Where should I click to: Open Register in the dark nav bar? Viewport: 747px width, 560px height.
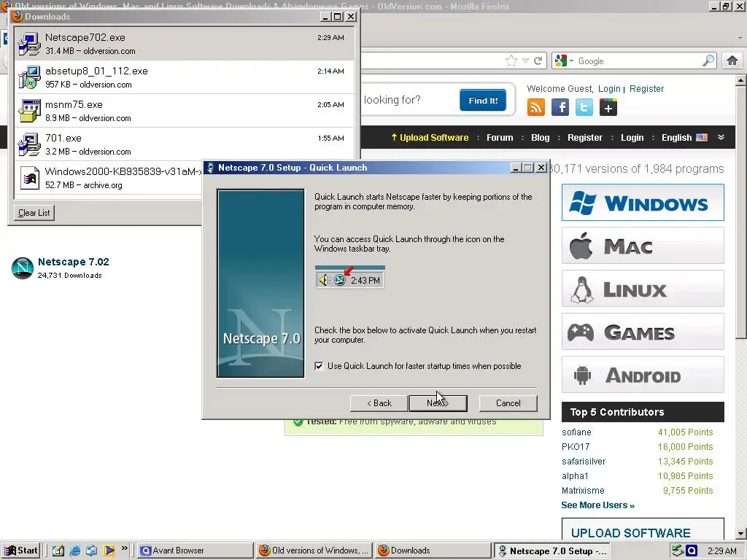click(585, 138)
